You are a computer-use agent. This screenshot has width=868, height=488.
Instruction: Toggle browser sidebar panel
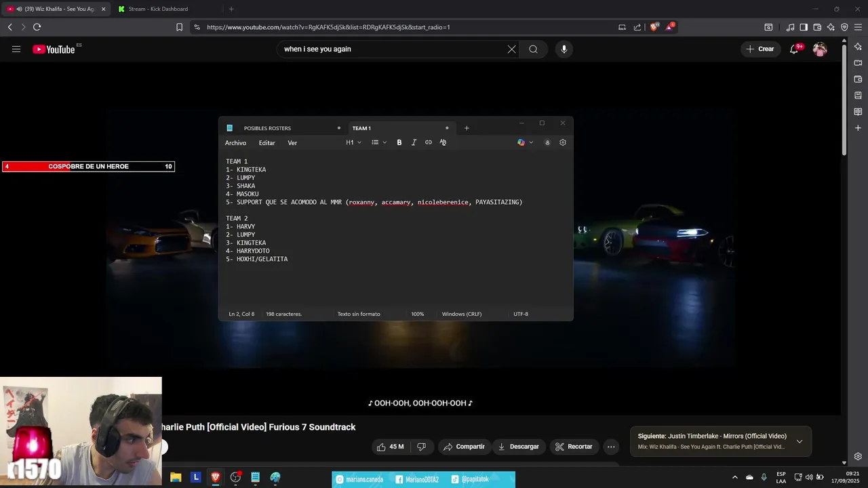(804, 27)
